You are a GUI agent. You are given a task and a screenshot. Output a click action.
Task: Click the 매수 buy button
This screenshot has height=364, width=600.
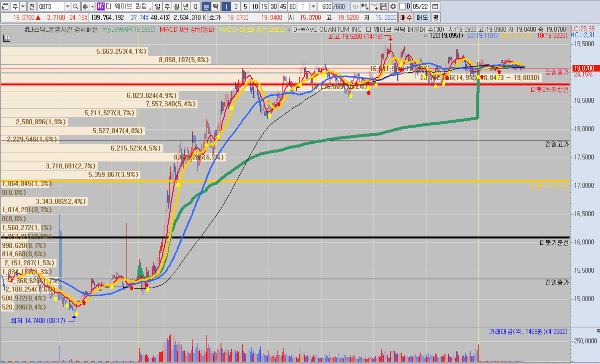406,17
